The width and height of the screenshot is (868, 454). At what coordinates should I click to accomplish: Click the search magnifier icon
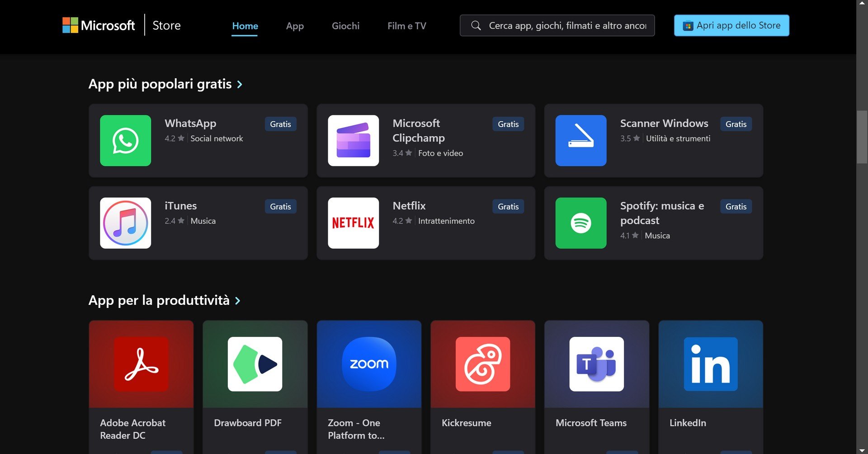(476, 25)
